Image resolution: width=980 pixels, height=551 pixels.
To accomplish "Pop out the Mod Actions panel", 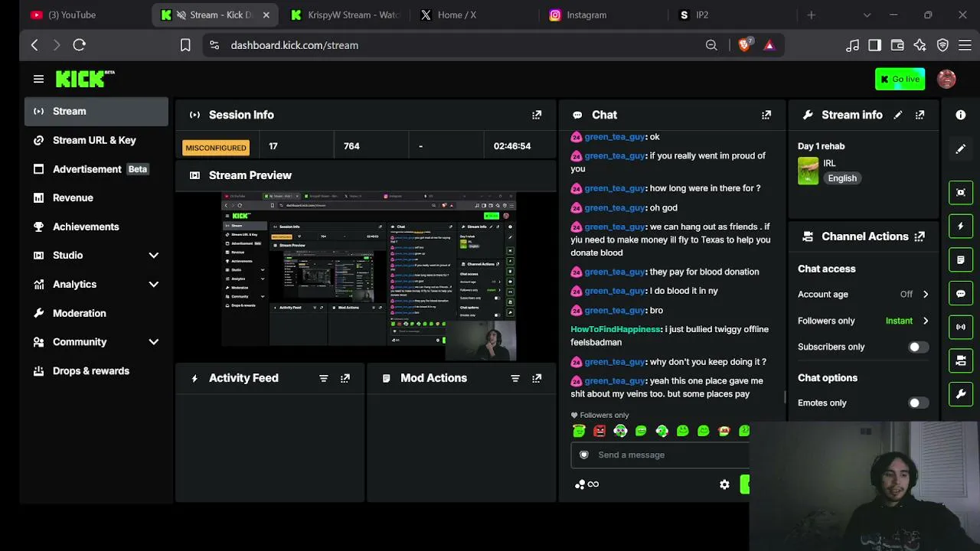I will coord(537,378).
